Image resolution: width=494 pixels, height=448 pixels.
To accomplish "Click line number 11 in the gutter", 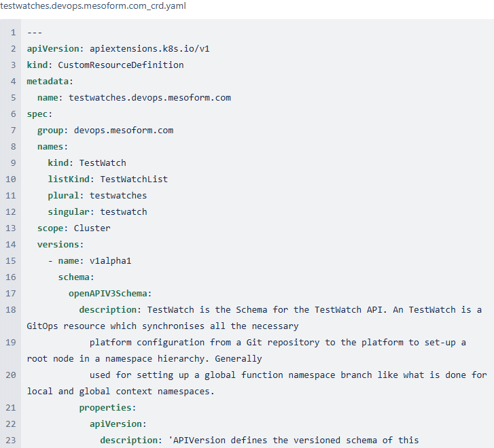I will 11,196.
